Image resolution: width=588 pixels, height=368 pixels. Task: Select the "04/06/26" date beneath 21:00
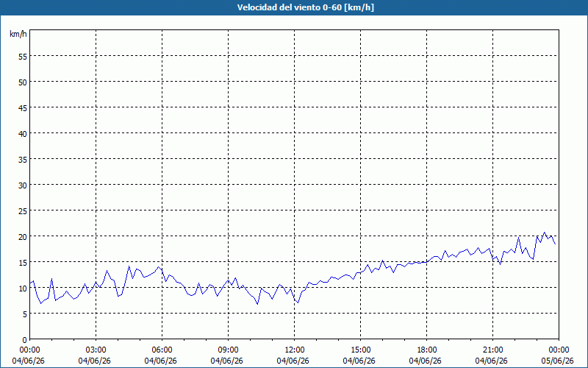click(491, 361)
